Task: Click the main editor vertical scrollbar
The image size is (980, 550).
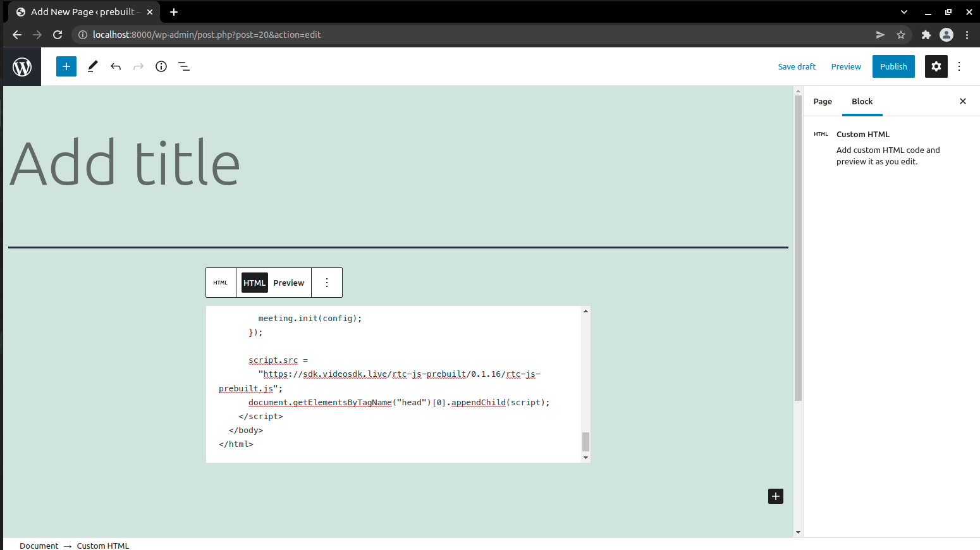Action: pos(798,248)
